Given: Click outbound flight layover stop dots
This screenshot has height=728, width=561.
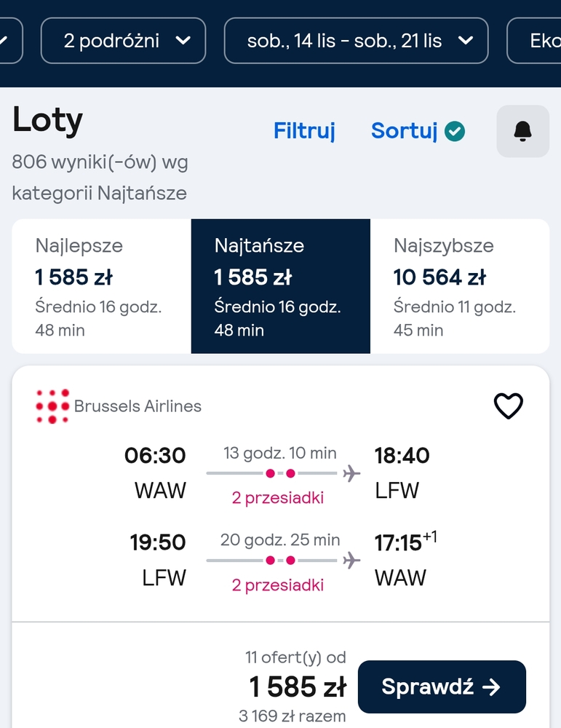Looking at the screenshot, I should coord(280,474).
